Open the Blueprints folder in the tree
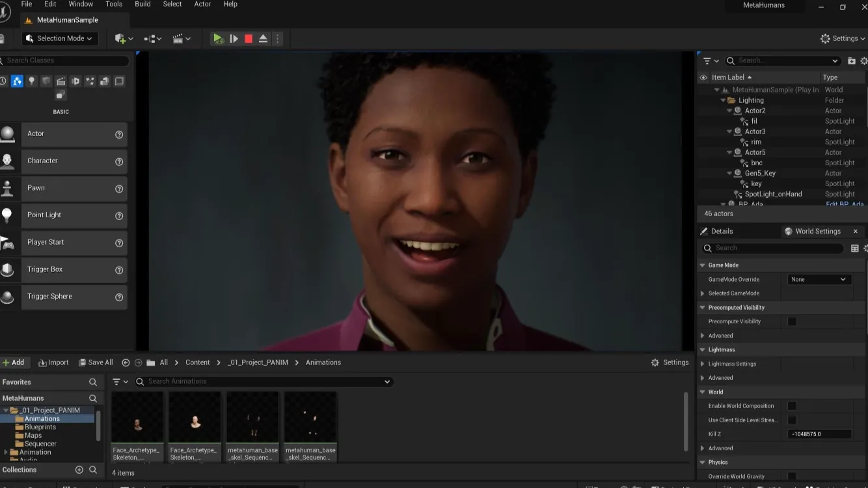Image resolution: width=868 pixels, height=488 pixels. click(x=40, y=427)
